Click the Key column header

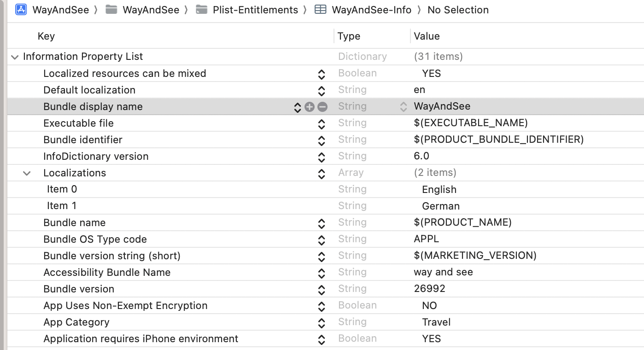click(x=46, y=36)
